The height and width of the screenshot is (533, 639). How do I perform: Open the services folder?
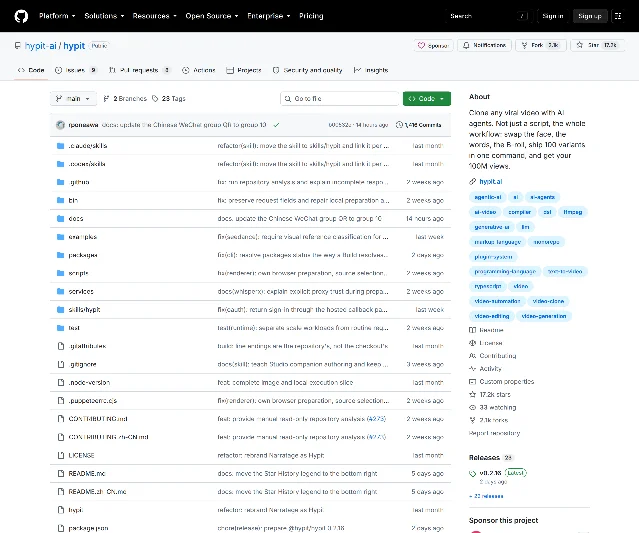click(81, 291)
